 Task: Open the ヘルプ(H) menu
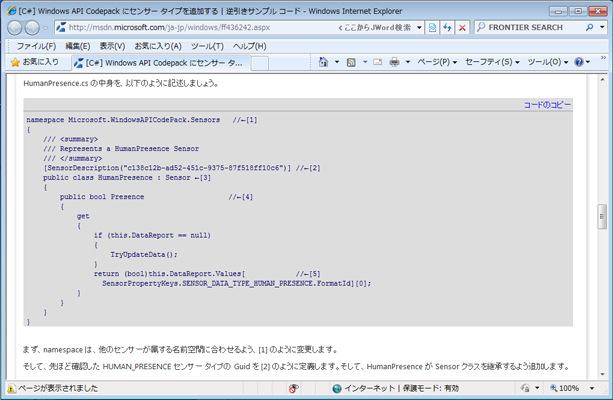pos(249,46)
